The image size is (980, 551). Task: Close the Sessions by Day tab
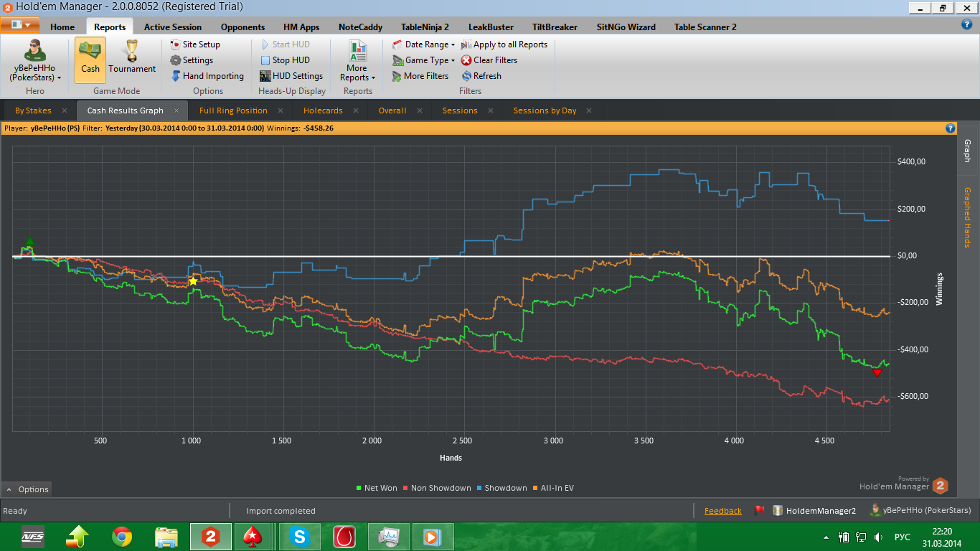click(589, 110)
